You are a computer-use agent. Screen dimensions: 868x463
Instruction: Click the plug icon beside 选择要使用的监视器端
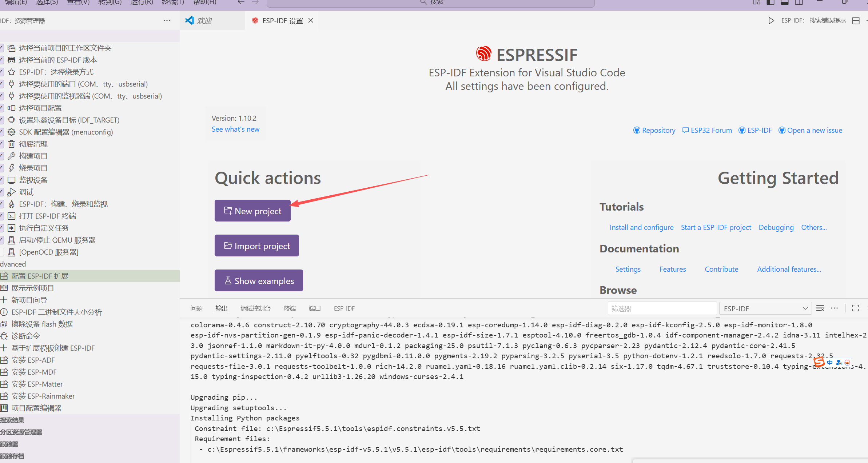click(x=12, y=96)
